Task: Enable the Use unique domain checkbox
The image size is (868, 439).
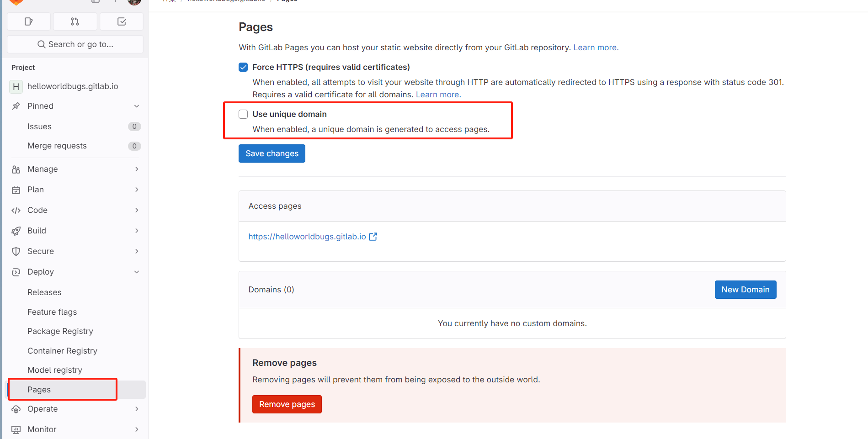Action: tap(243, 114)
